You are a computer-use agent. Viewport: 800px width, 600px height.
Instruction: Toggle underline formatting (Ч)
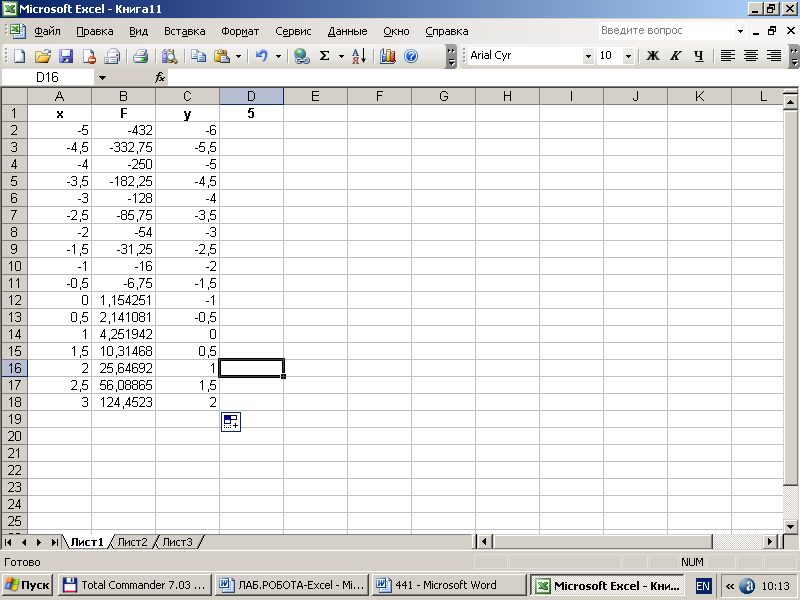[x=699, y=56]
